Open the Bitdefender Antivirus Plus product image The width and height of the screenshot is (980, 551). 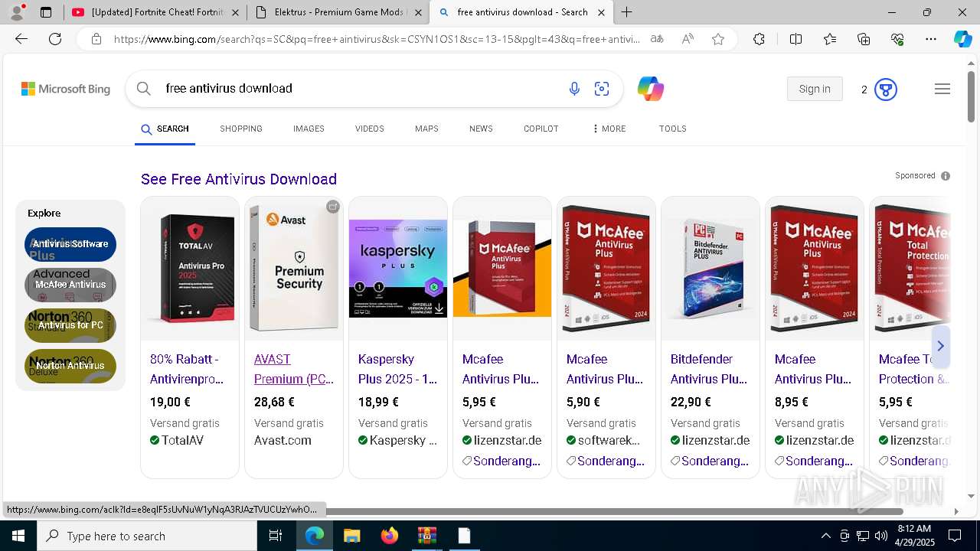(x=710, y=269)
